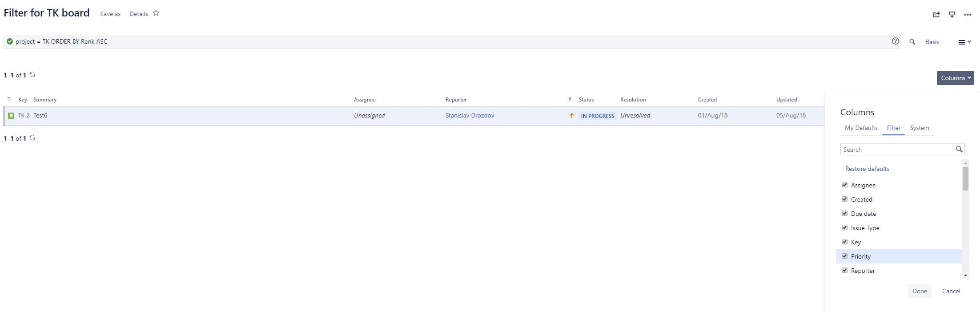Click the priority arrow icon for TK-2
This screenshot has height=312, width=980.
click(x=571, y=116)
